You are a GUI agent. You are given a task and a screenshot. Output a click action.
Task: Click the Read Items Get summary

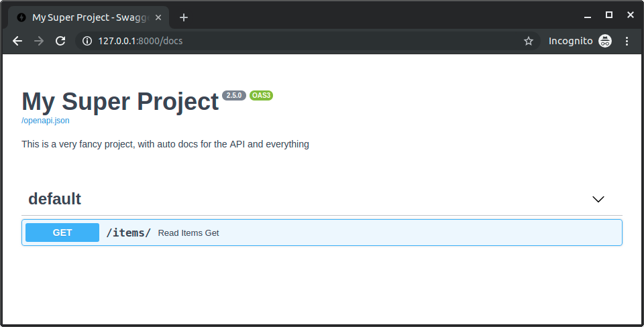pyautogui.click(x=189, y=233)
